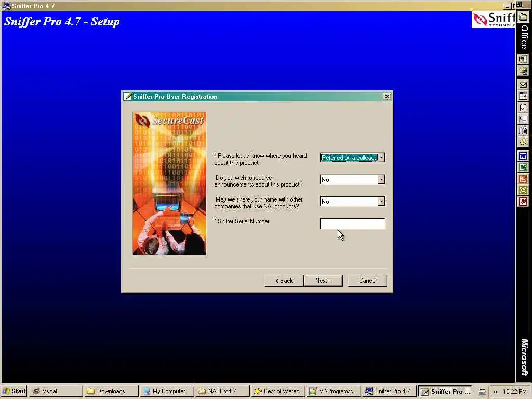Click the Sniffer Technologies logo top right
Viewport: 532px width, 399px height.
pos(494,20)
